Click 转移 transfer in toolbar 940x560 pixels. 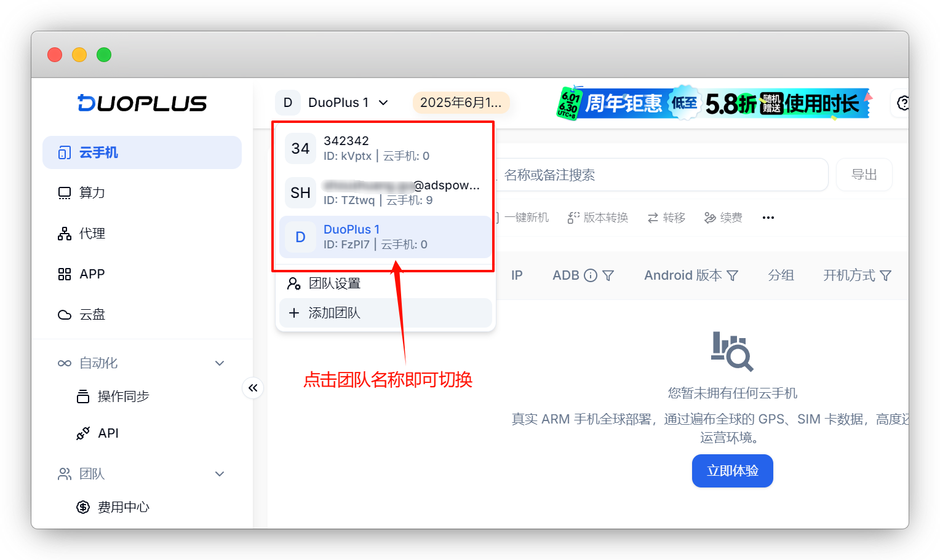click(x=666, y=218)
